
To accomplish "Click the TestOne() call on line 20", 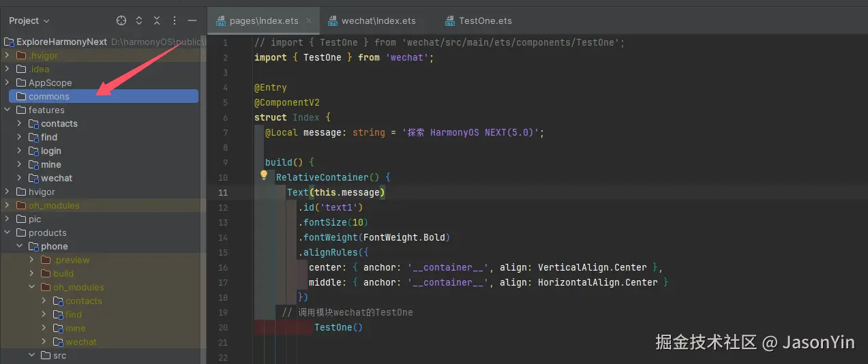I will click(x=338, y=327).
